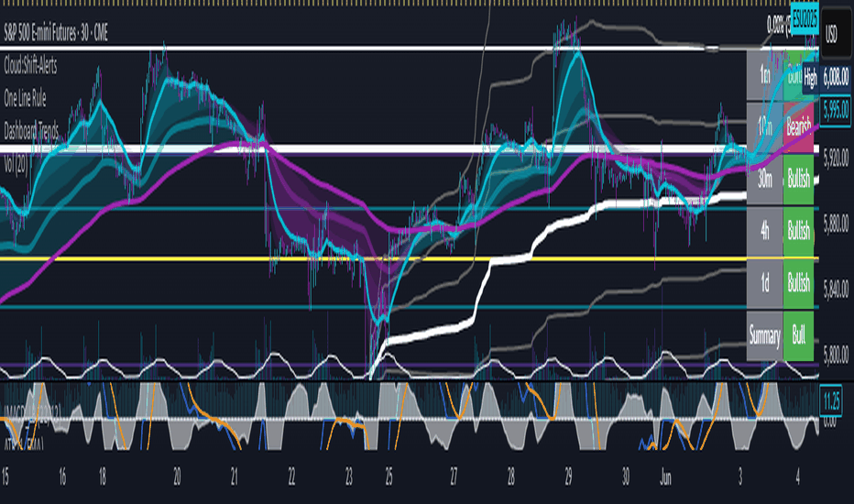The width and height of the screenshot is (854, 504).
Task: Click the 11.25 MACD value label
Action: coord(831,402)
